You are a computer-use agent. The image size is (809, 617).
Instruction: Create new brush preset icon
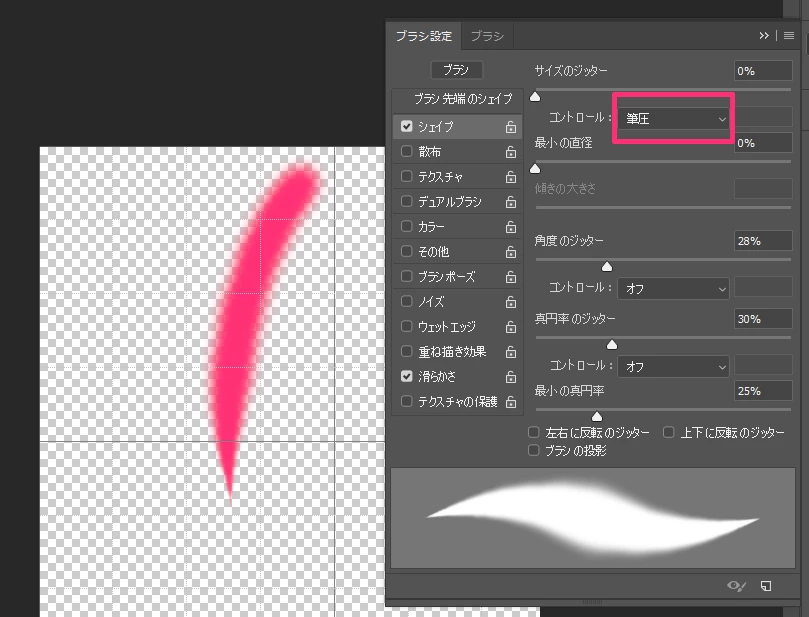(766, 586)
